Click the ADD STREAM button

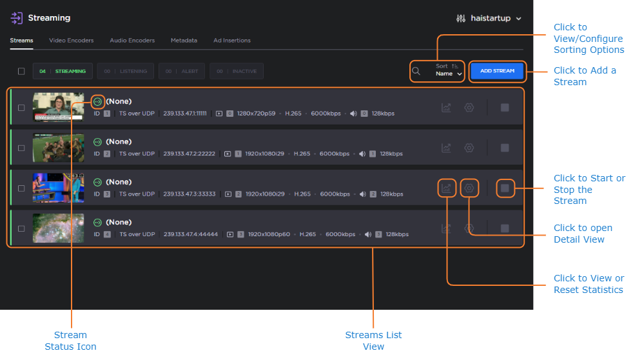tap(497, 71)
